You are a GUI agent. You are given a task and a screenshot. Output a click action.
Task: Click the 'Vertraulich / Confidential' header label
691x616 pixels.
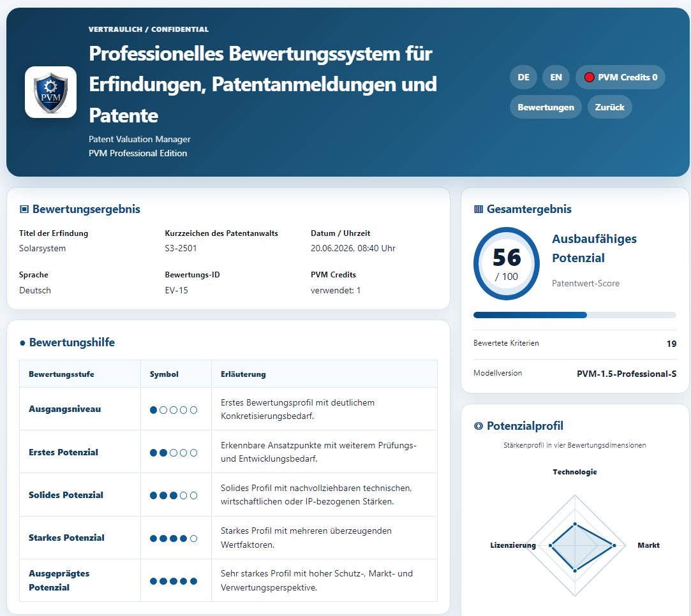coord(149,29)
